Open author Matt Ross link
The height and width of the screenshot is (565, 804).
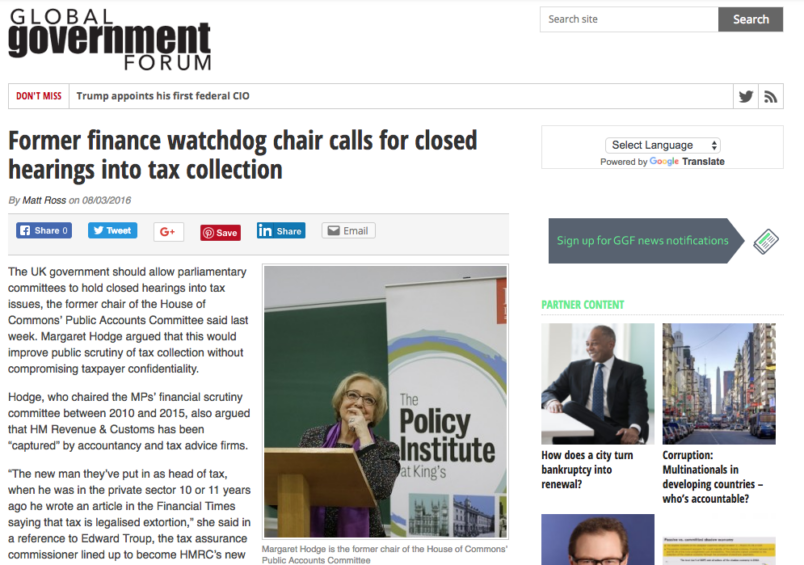44,200
